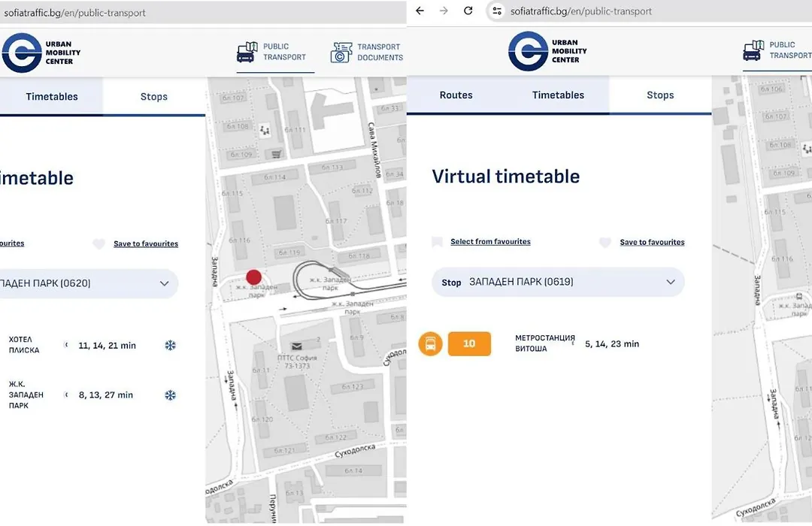The height and width of the screenshot is (526, 812).
Task: Click the orange bus icon for line 10
Action: [430, 343]
